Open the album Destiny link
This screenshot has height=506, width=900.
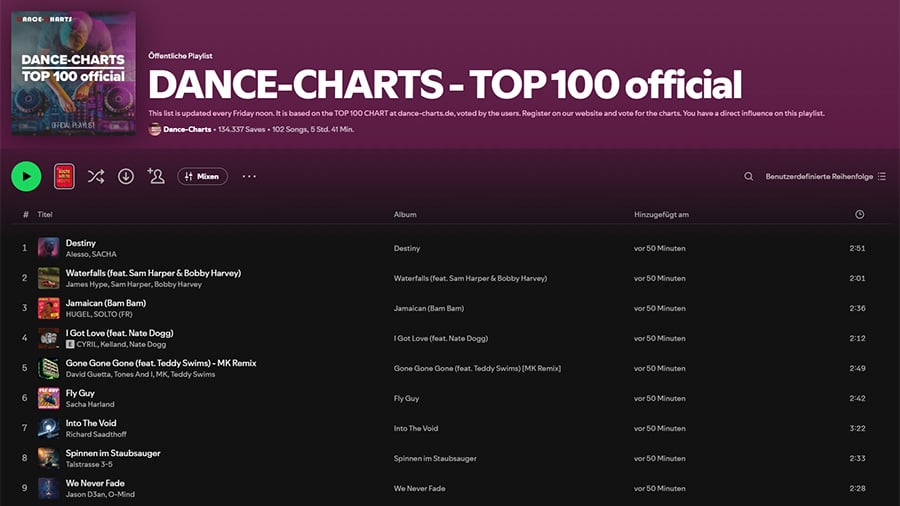(x=407, y=248)
